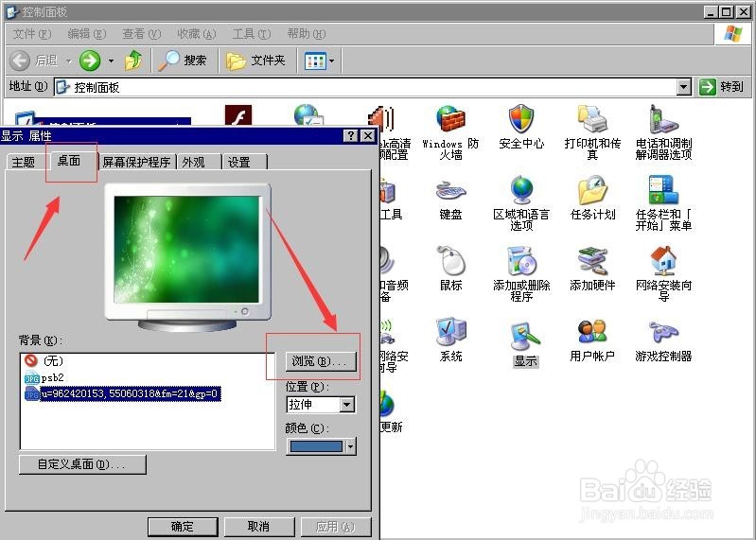The width and height of the screenshot is (756, 540).
Task: Click the monitor wallpaper preview image
Action: click(186, 250)
